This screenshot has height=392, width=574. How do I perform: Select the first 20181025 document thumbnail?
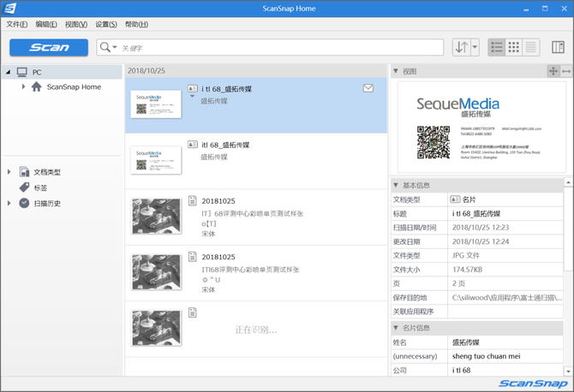[155, 217]
